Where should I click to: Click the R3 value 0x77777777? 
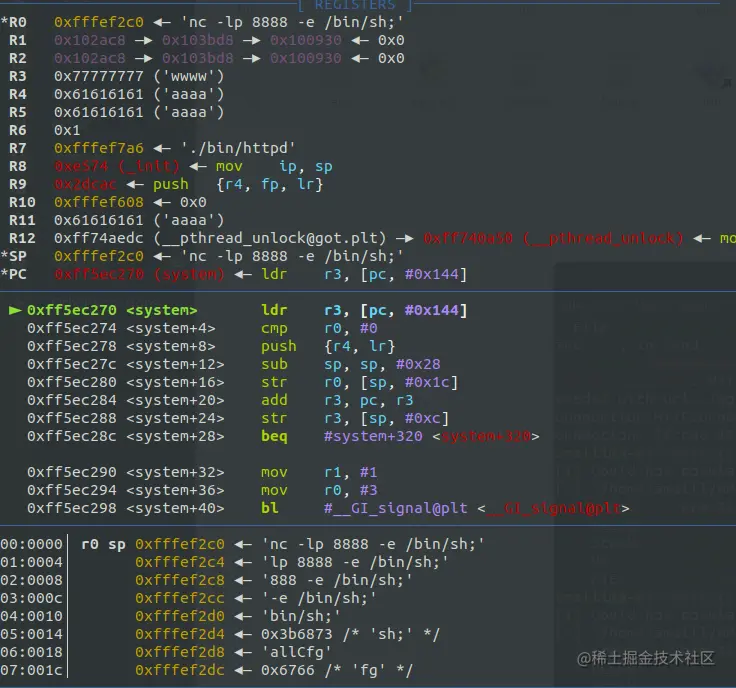[99, 76]
